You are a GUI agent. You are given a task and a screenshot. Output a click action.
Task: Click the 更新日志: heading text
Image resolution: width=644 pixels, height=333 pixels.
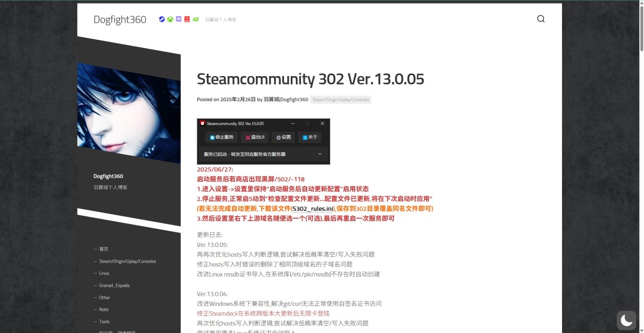click(210, 235)
